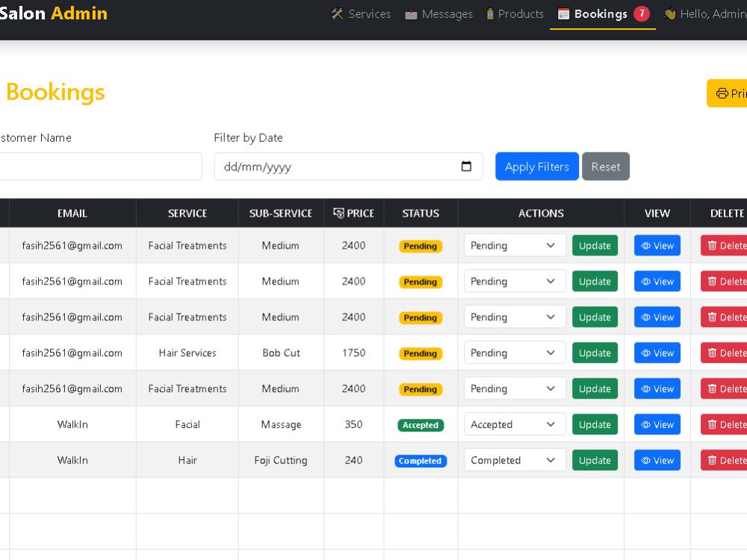Click eye icon View for Foji Cutting booking

[646, 460]
